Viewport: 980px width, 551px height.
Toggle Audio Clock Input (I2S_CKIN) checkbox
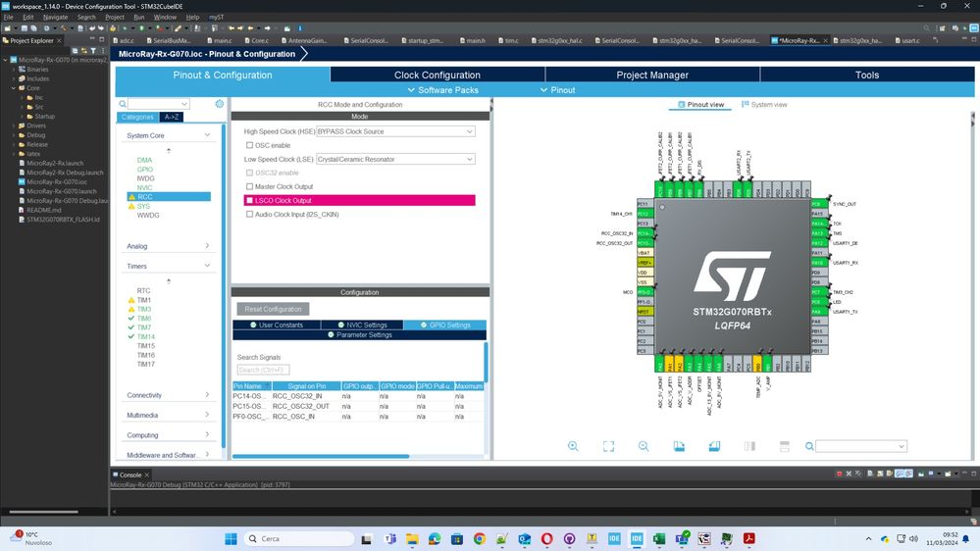click(249, 215)
